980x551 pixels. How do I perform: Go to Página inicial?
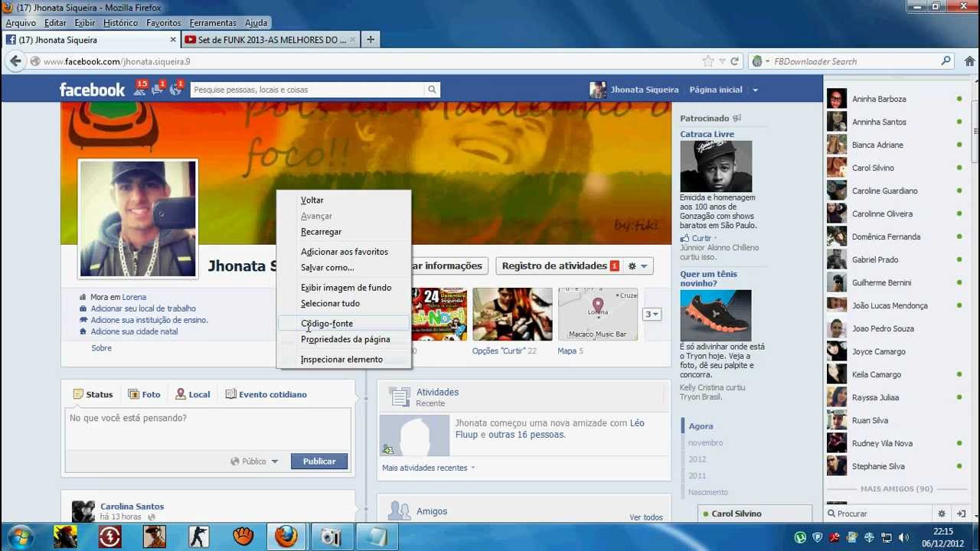(716, 90)
